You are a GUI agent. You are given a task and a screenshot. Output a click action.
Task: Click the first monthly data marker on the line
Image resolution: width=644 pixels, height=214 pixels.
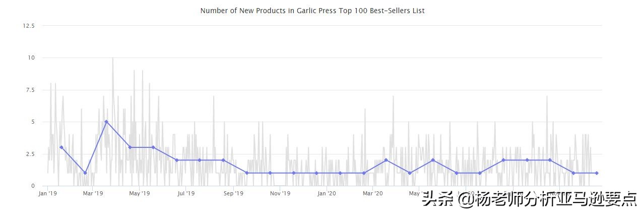click(61, 147)
